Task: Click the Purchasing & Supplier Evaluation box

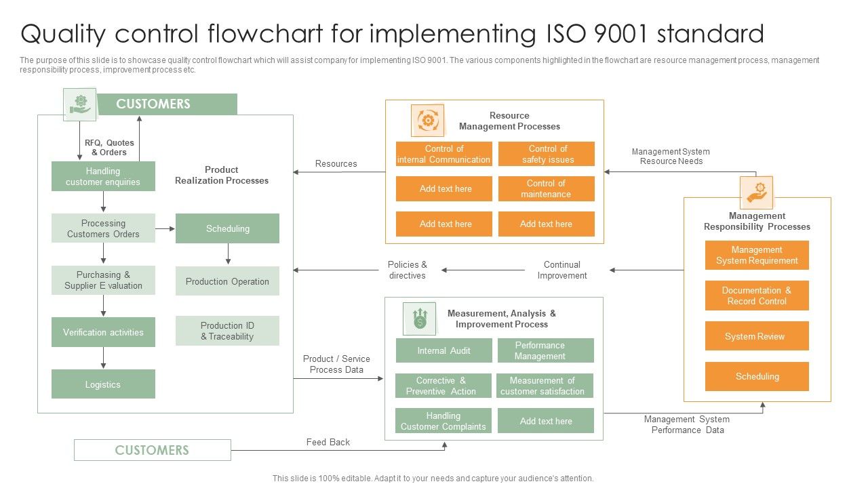Action: tap(103, 280)
